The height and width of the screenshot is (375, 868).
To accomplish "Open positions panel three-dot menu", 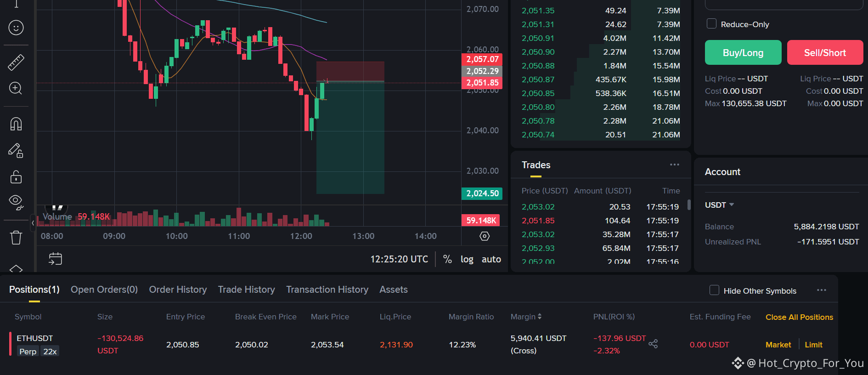I will point(822,290).
